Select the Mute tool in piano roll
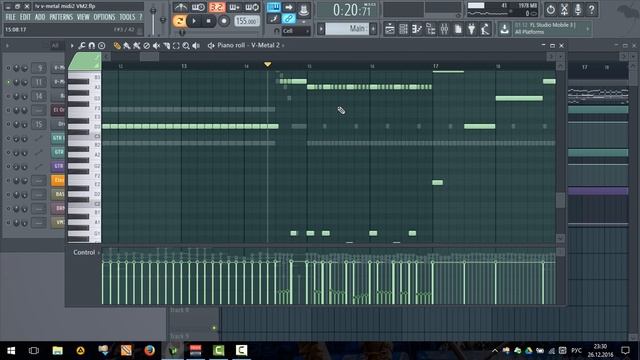This screenshot has width=640, height=360. click(156, 46)
